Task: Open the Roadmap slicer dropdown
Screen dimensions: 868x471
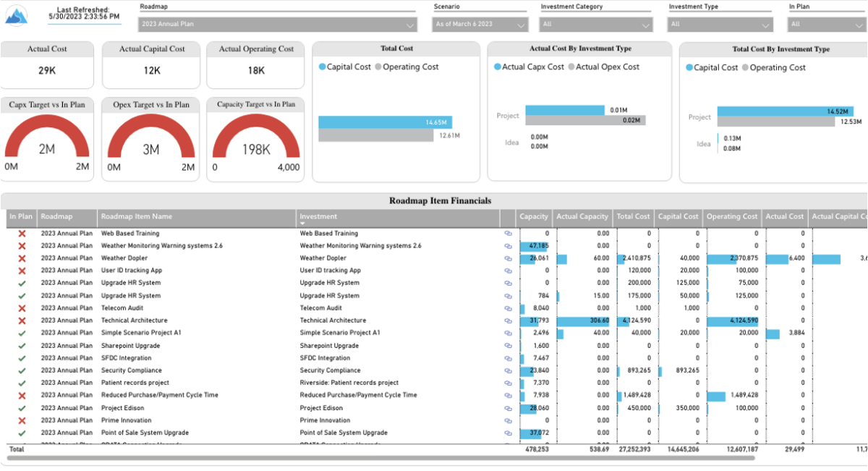Action: 410,23
